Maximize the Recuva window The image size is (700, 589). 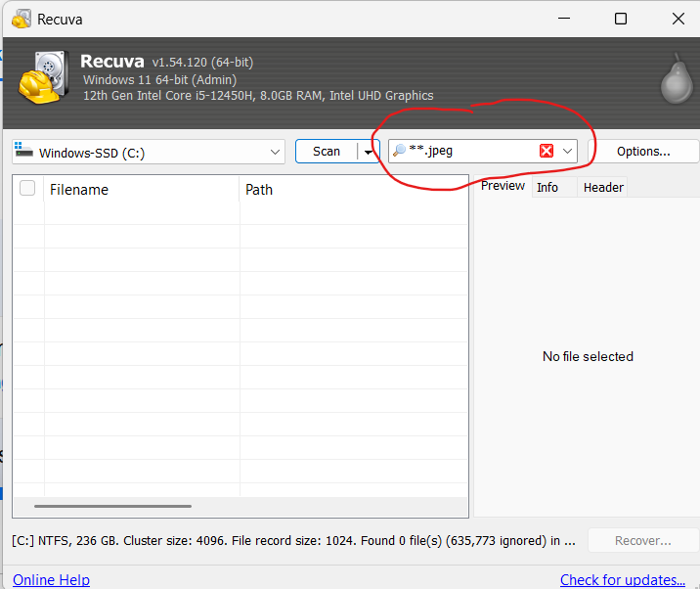click(621, 19)
